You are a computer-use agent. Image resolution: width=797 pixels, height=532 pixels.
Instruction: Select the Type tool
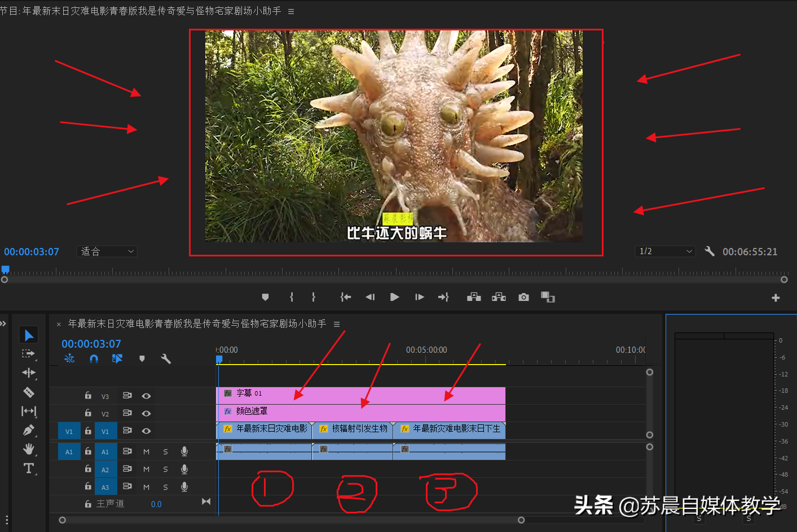point(29,468)
